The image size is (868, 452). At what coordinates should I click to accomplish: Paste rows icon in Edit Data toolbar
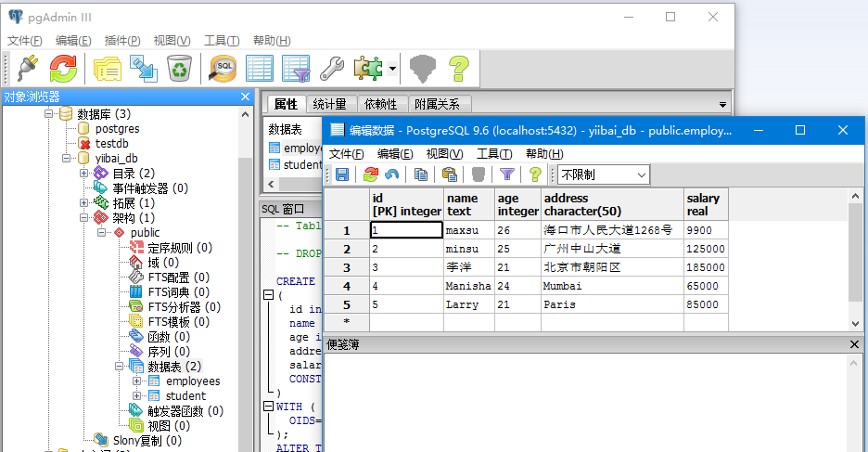[x=450, y=175]
